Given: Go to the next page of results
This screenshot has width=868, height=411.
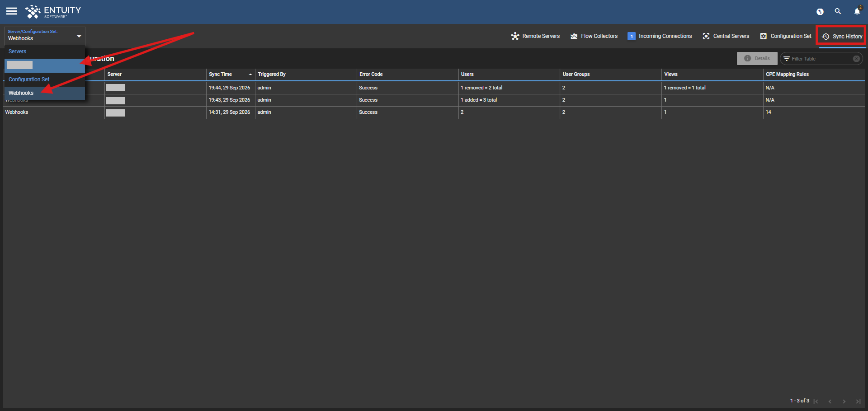Looking at the screenshot, I should [844, 401].
